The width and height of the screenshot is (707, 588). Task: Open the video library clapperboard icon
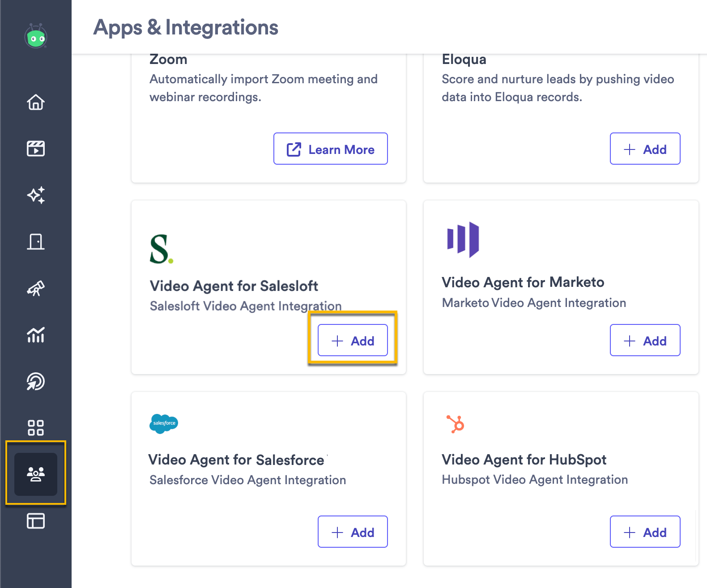[36, 148]
